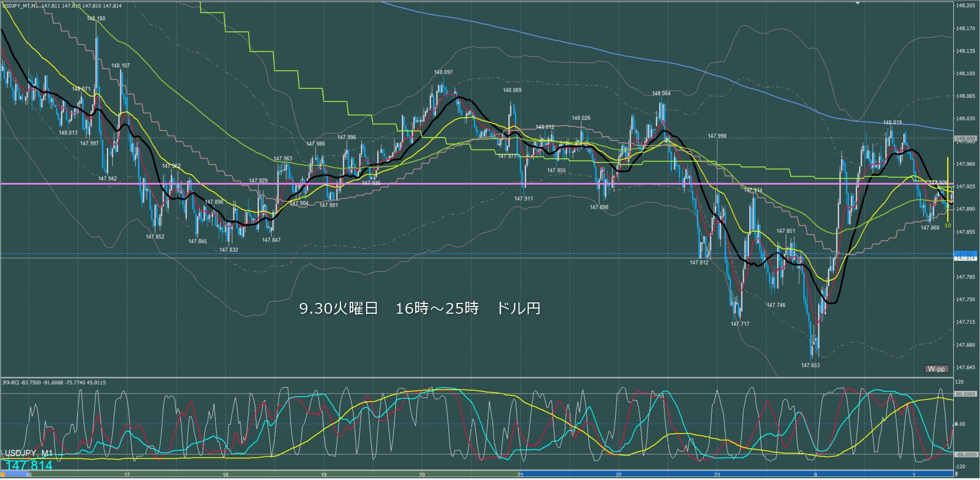Viewport: 980px width, 480px height.
Task: Click the USDJPY, M1 symbol label
Action: tap(28, 453)
